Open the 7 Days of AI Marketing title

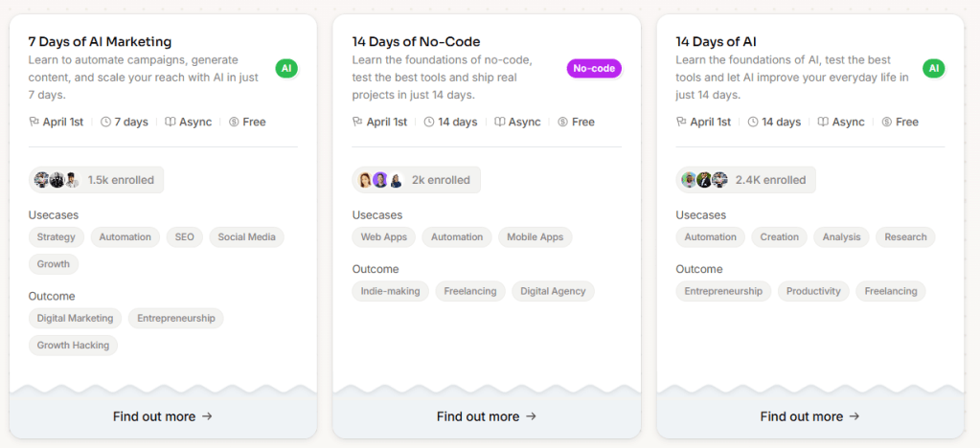[x=100, y=42]
